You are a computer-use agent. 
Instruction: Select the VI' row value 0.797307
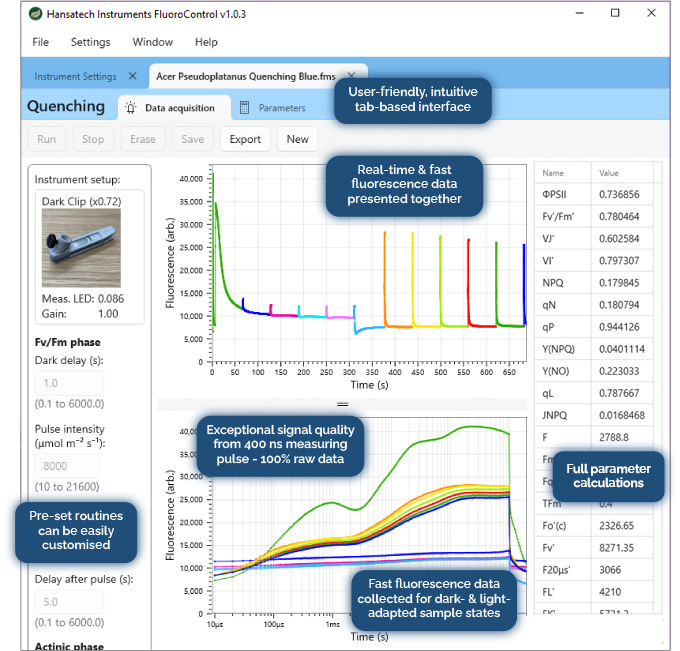pos(619,261)
